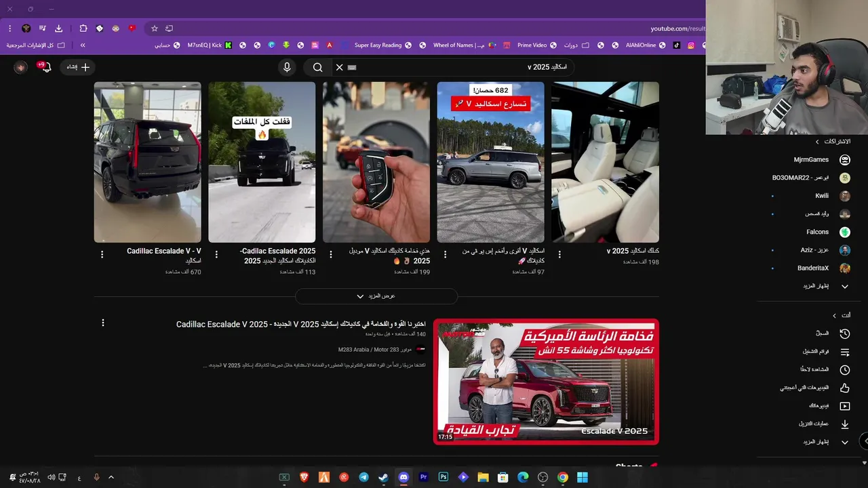This screenshot has height=488, width=868.
Task: Expand the 'You' (أنت) section header
Action: pyautogui.click(x=842, y=315)
